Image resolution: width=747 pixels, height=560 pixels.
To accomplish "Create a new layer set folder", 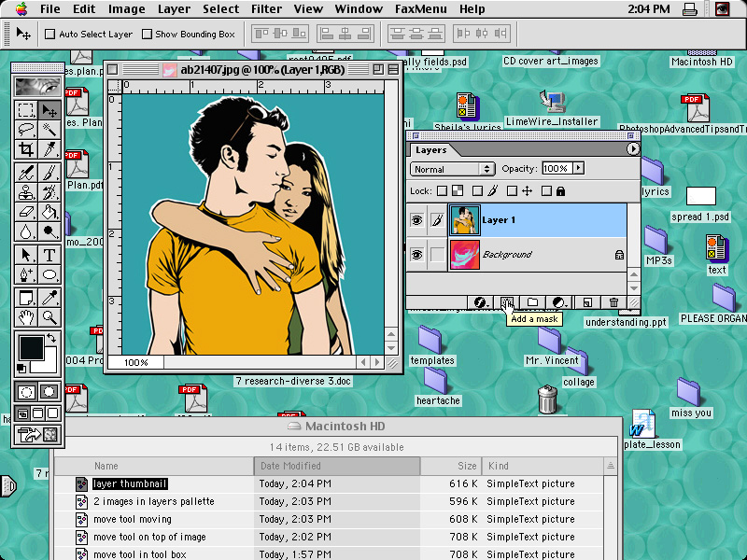I will (x=532, y=302).
